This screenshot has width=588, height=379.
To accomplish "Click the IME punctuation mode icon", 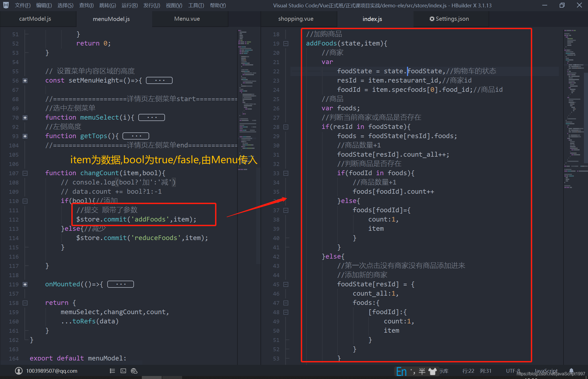I will 413,371.
